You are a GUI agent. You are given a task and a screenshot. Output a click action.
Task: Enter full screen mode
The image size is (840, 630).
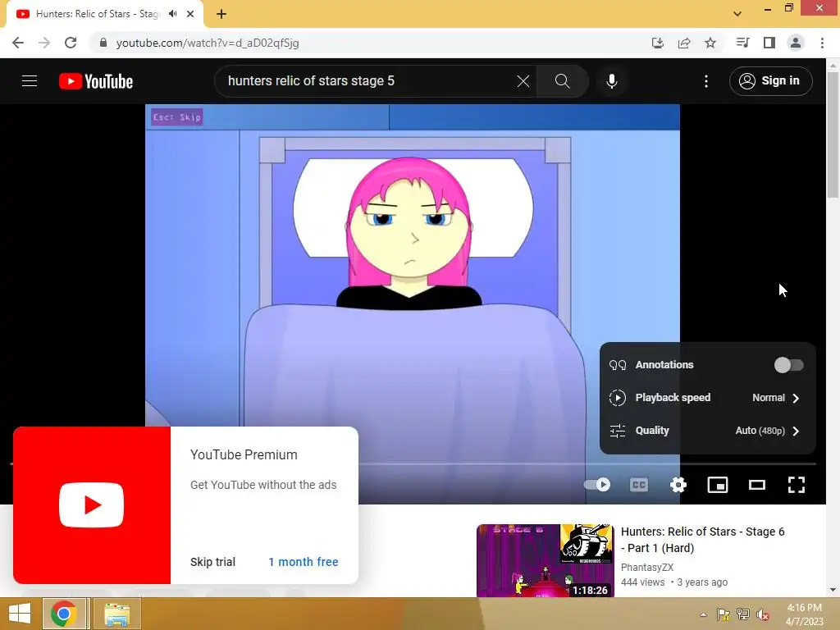click(796, 485)
